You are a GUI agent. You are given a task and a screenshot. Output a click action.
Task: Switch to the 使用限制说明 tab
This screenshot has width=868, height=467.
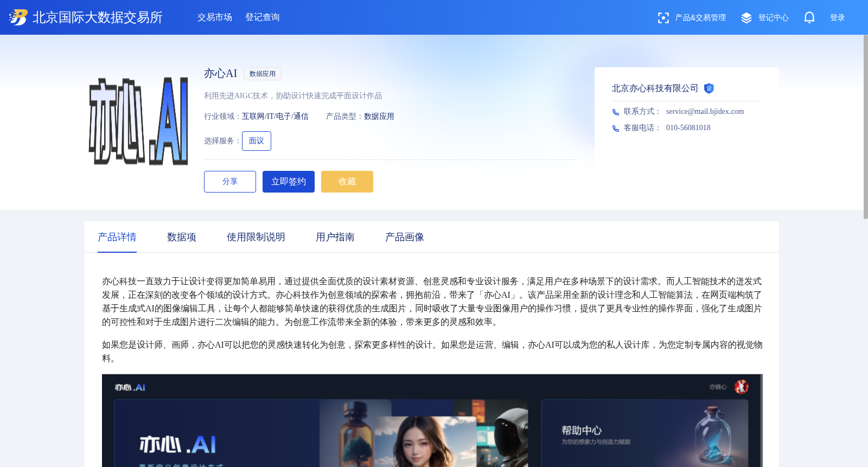pyautogui.click(x=256, y=237)
